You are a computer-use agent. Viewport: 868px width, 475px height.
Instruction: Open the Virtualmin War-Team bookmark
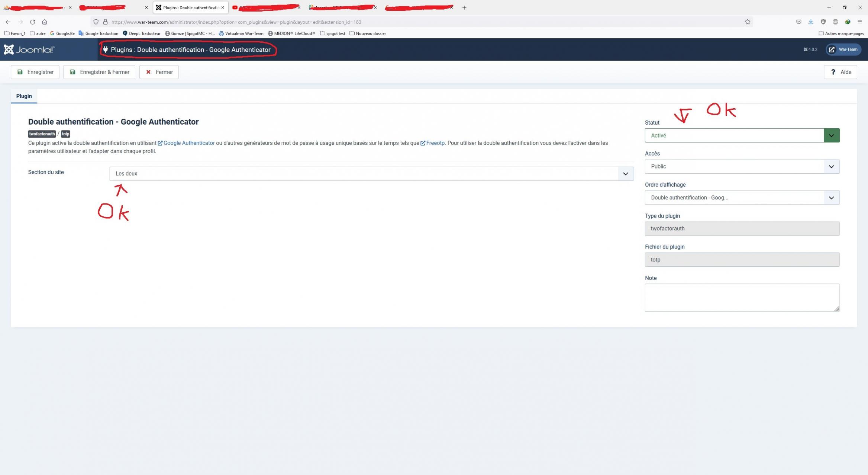[x=241, y=33]
